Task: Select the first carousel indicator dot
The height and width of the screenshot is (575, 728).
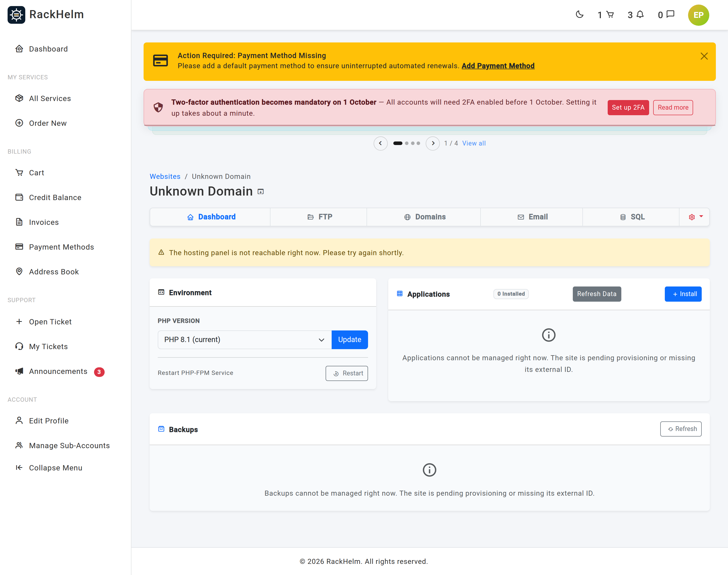Action: coord(398,143)
